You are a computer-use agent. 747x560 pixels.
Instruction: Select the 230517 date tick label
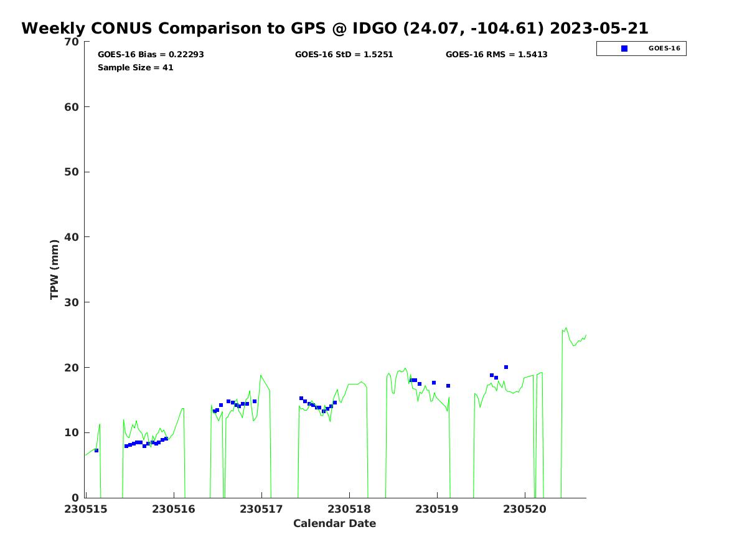point(261,509)
